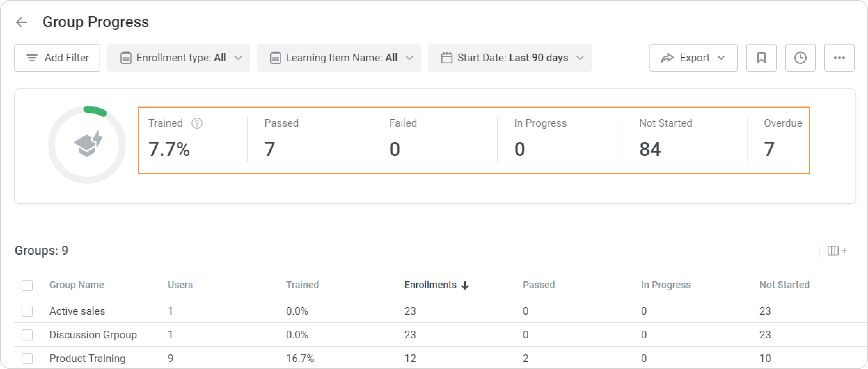The height and width of the screenshot is (369, 868).
Task: Click the back arrow icon
Action: [22, 22]
